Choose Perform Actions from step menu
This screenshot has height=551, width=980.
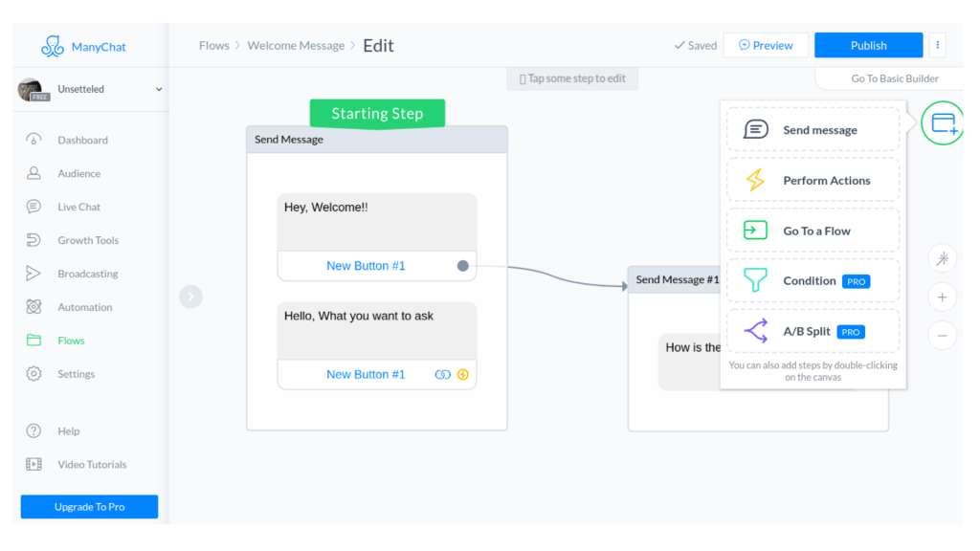[813, 180]
